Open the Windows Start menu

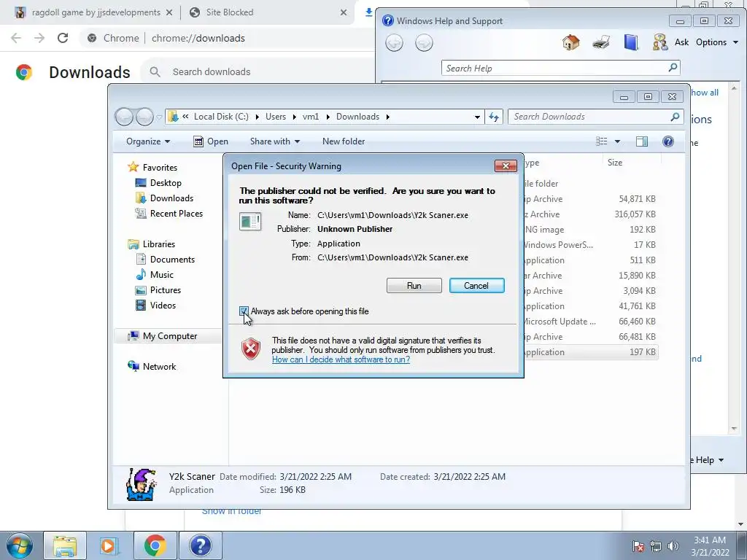(x=19, y=545)
